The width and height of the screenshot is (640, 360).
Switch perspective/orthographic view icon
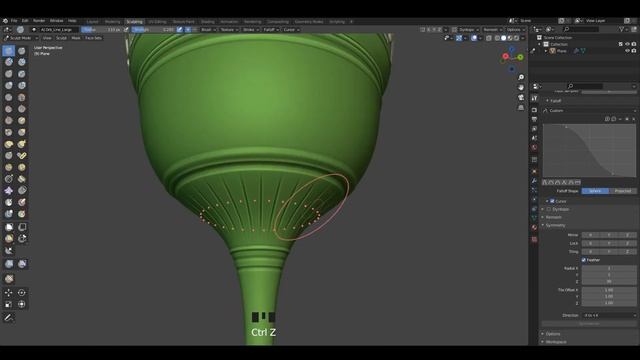pyautogui.click(x=521, y=108)
